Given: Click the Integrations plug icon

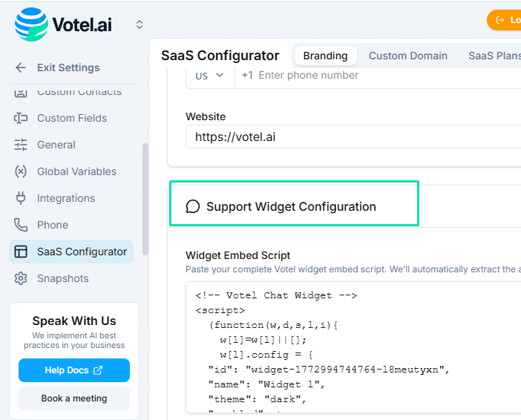Looking at the screenshot, I should [21, 198].
